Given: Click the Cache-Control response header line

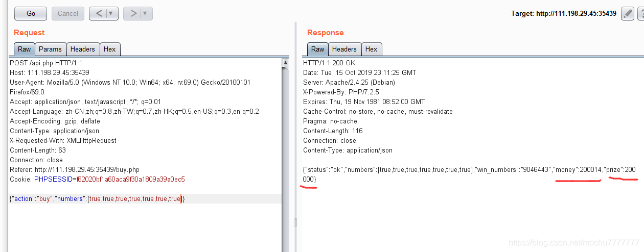Looking at the screenshot, I should tap(378, 111).
